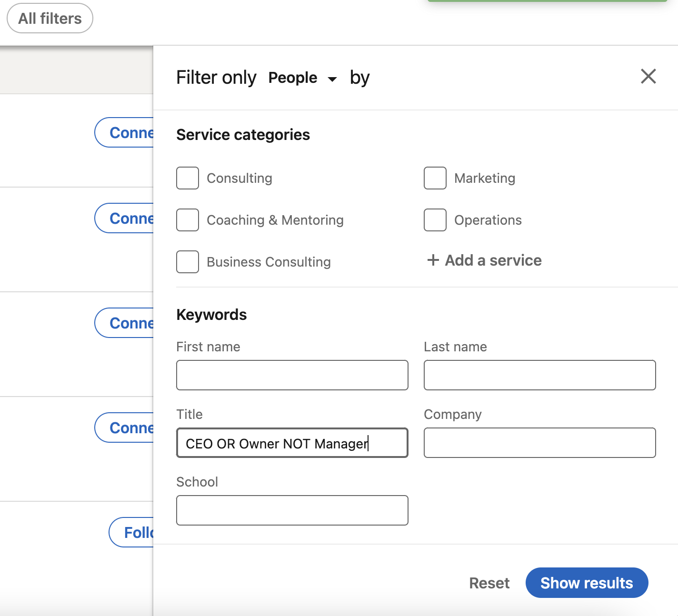Click the Add a service button
The image size is (678, 616).
point(484,260)
